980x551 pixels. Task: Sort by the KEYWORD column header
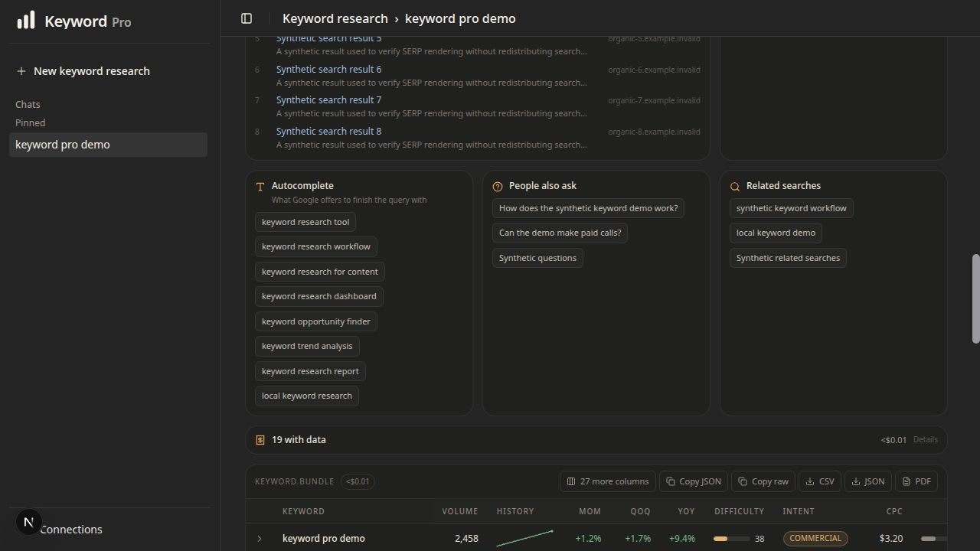click(303, 511)
